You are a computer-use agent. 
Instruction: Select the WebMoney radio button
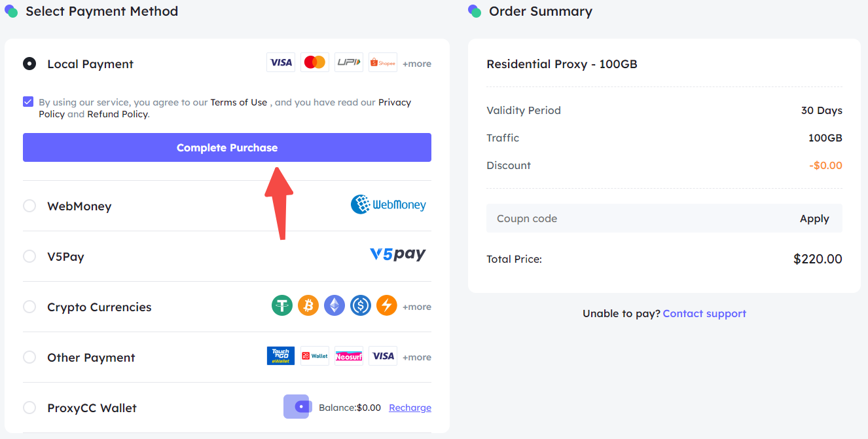pos(29,206)
